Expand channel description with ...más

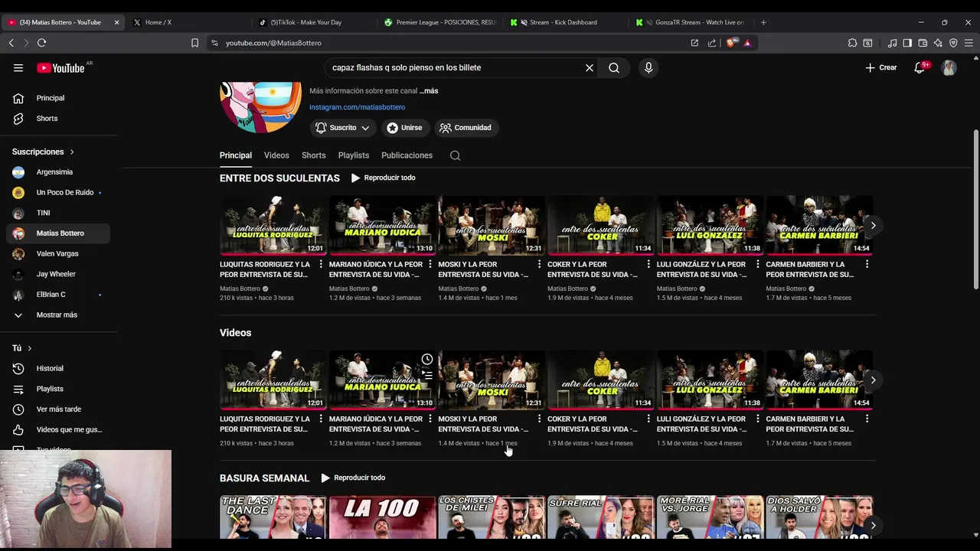click(429, 91)
